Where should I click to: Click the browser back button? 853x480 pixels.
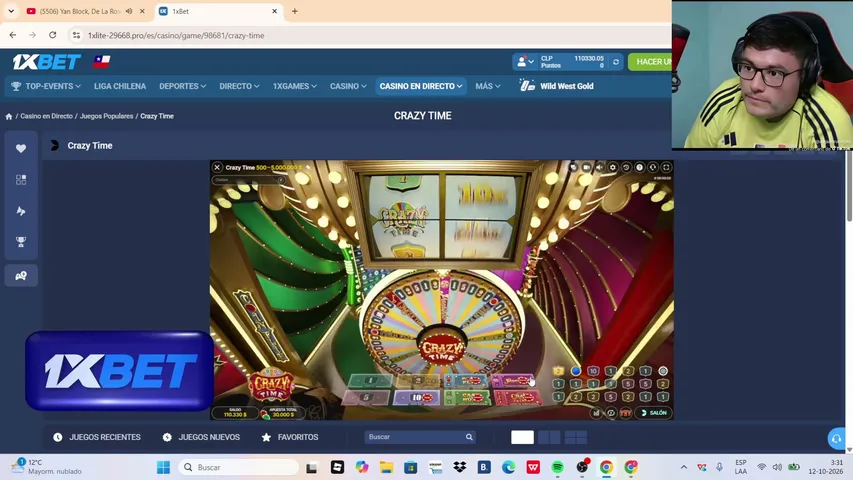pos(13,35)
